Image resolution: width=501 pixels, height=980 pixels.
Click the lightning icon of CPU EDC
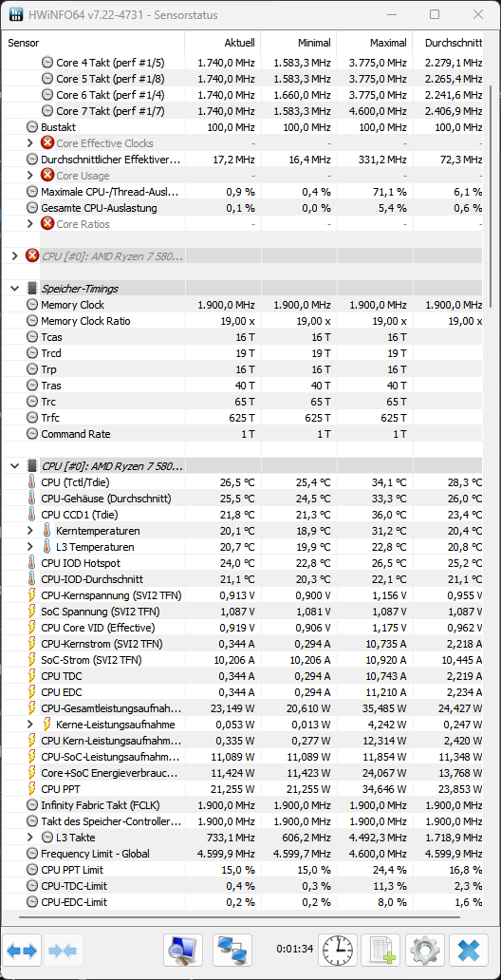coord(32,692)
